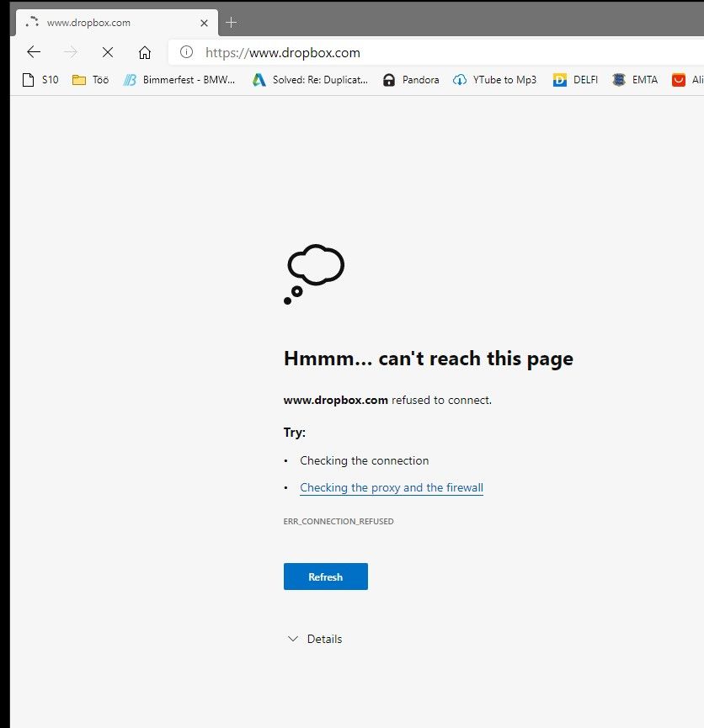Select the www.dropbox.com tab
Image resolution: width=704 pixels, height=728 pixels.
[x=109, y=23]
